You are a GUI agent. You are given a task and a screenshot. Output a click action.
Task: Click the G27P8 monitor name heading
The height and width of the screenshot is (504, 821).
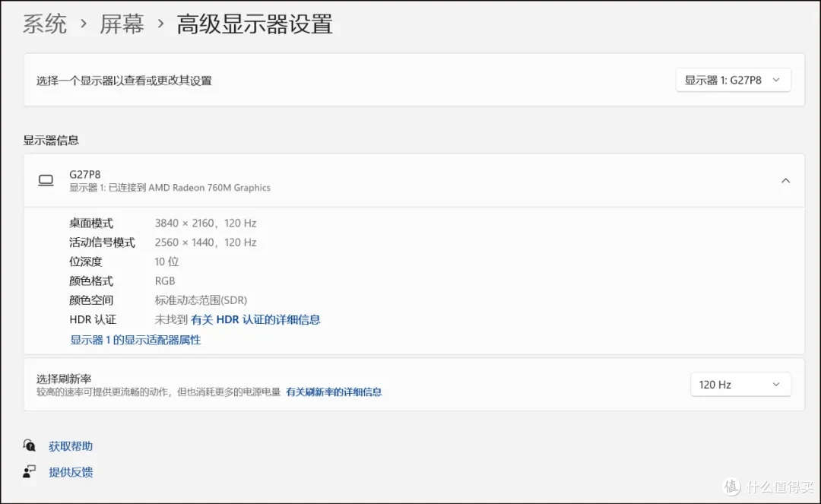coord(85,174)
